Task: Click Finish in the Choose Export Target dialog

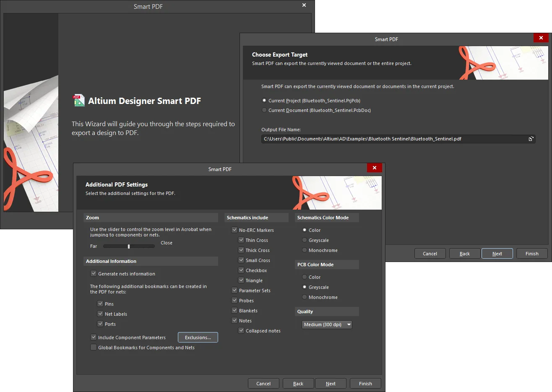Action: [x=532, y=254]
